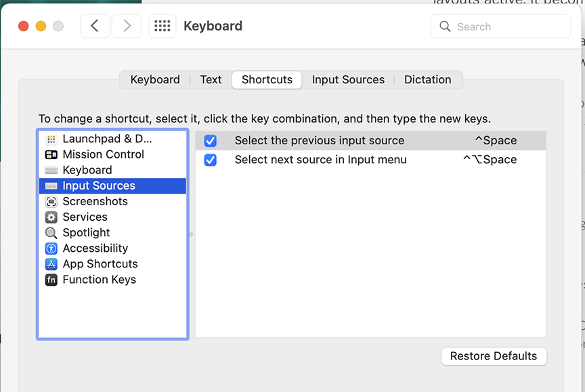This screenshot has height=392, width=585.
Task: Click the Restore Defaults button
Action: coord(494,356)
